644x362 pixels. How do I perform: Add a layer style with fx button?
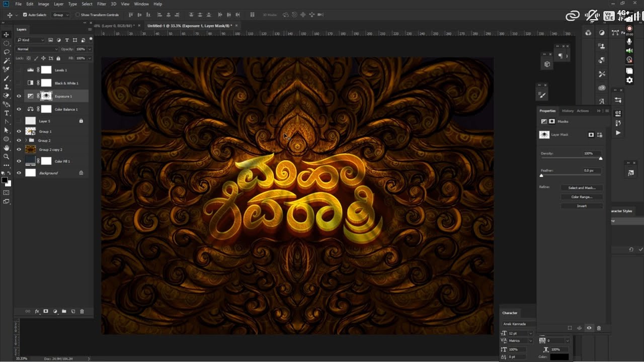pyautogui.click(x=37, y=312)
